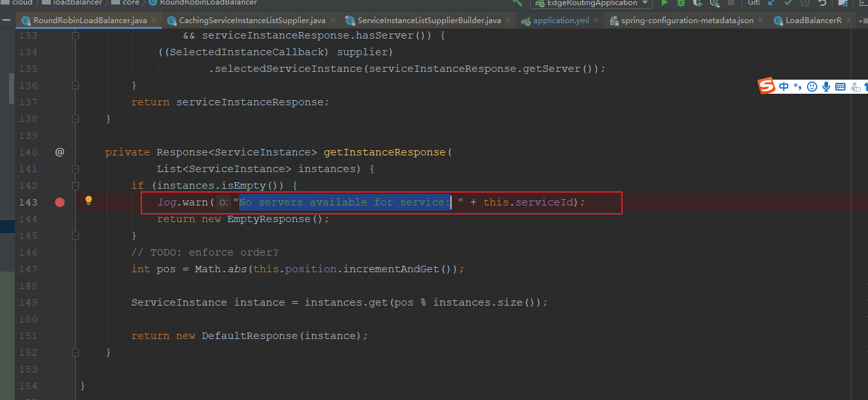The width and height of the screenshot is (868, 400).
Task: Collapse getInstanceResponse method fold at line 141
Action: [x=76, y=169]
